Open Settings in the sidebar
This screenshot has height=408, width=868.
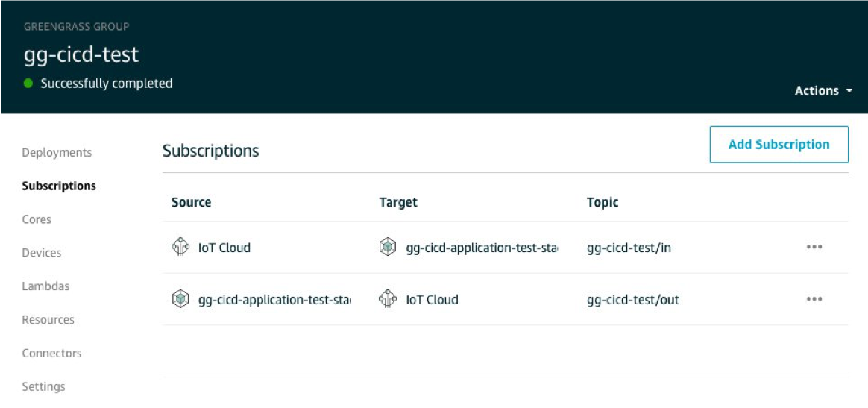coord(43,386)
